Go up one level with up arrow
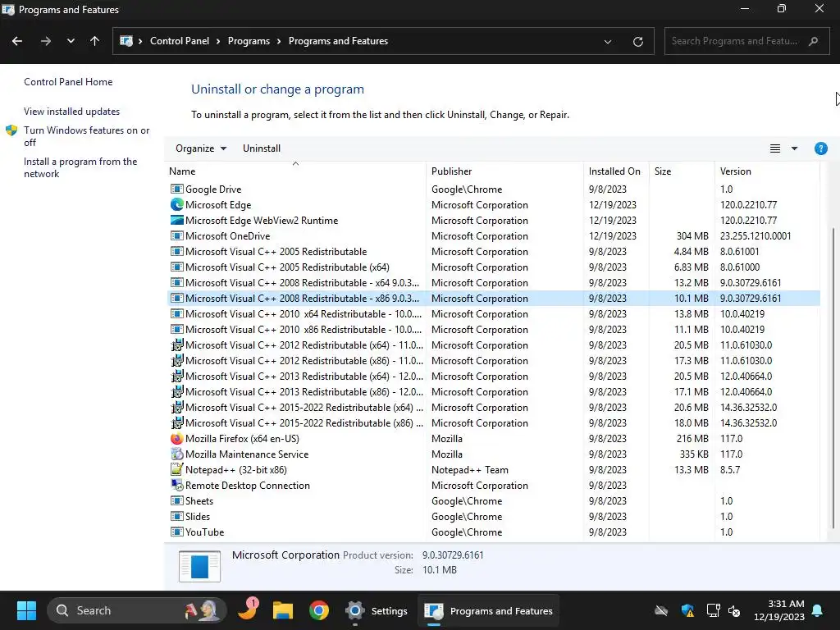840x630 pixels. pos(95,41)
